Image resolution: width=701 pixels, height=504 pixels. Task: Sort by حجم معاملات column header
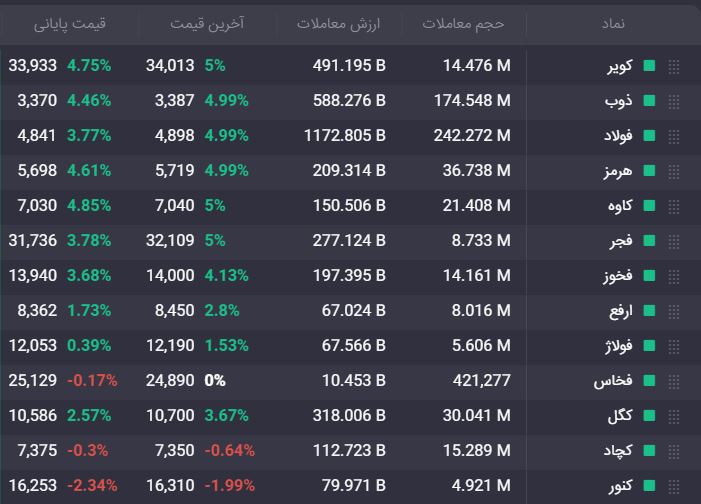(x=463, y=24)
